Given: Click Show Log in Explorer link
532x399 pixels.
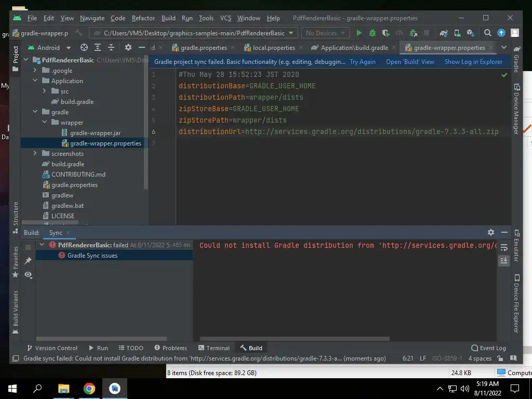Looking at the screenshot, I should [x=473, y=62].
